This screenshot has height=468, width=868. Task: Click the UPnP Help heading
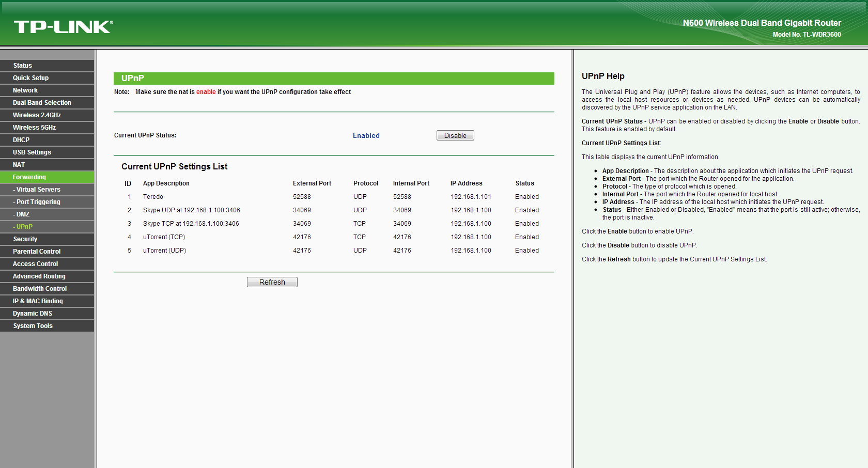(x=603, y=76)
